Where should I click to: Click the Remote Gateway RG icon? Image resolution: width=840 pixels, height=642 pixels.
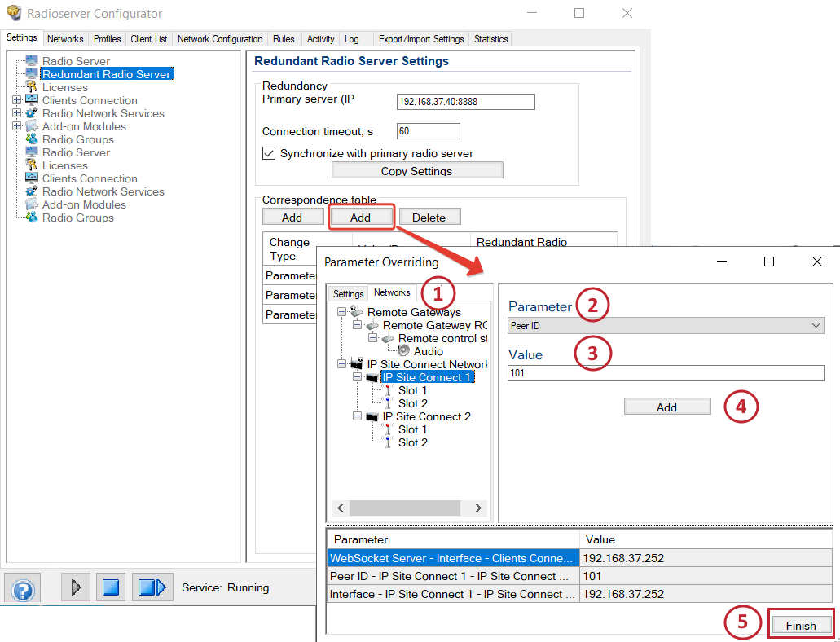click(x=372, y=325)
